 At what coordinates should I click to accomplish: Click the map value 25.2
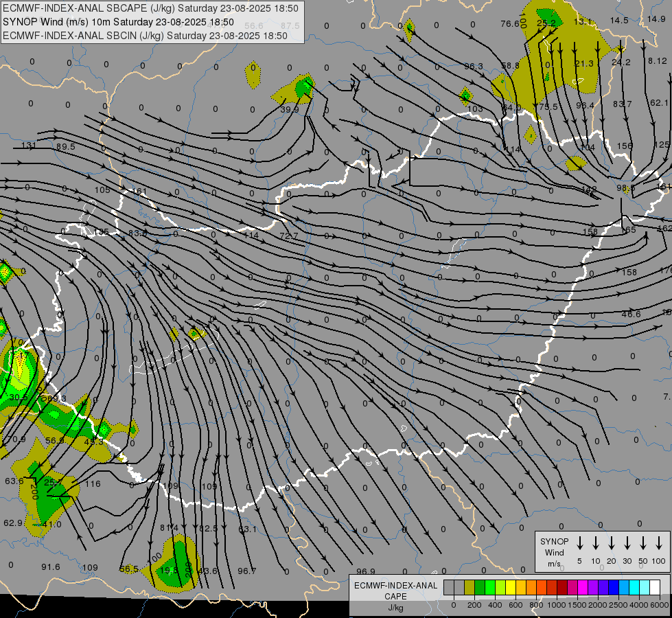546,23
